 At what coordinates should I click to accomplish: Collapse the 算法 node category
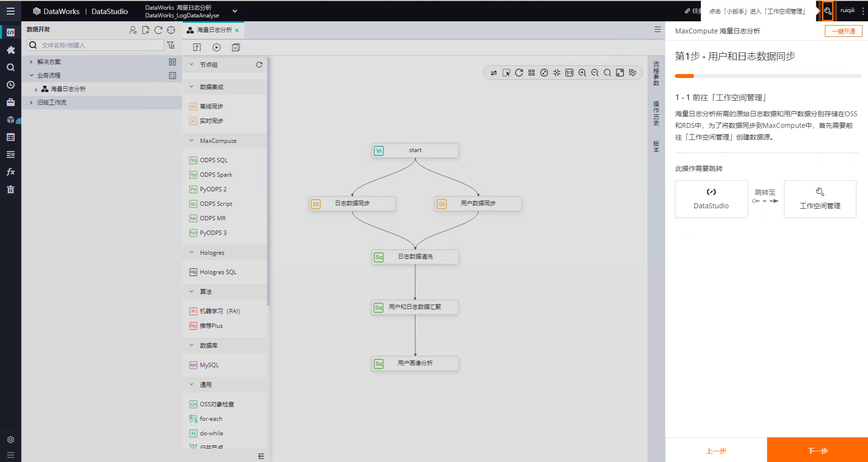point(191,292)
